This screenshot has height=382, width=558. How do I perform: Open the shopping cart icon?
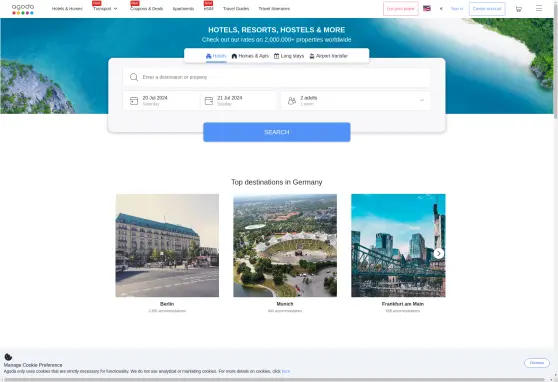click(518, 9)
